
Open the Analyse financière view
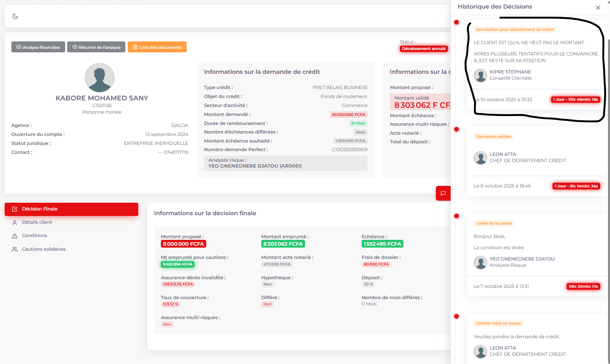click(38, 47)
